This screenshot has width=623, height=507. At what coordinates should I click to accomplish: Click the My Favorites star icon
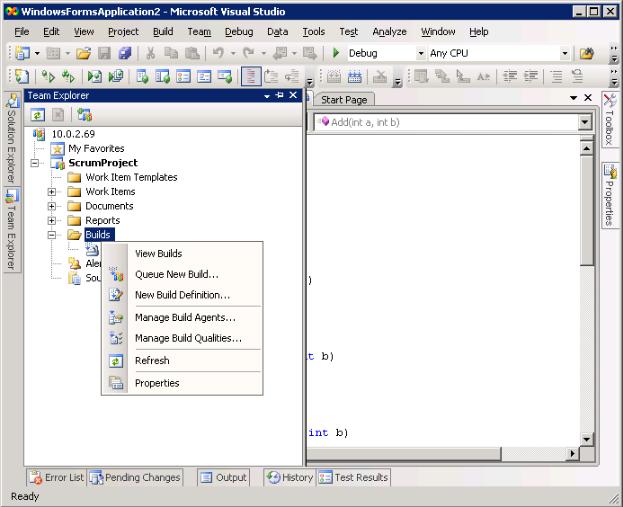coord(57,149)
